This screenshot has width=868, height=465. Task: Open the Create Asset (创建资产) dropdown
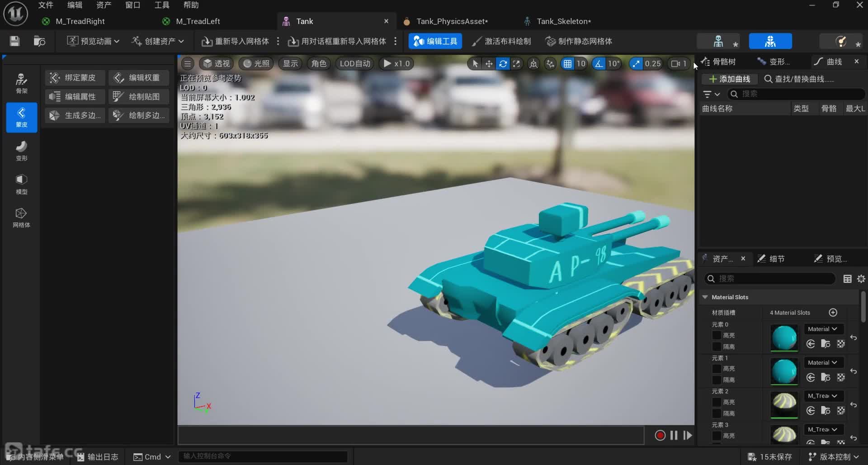[158, 41]
